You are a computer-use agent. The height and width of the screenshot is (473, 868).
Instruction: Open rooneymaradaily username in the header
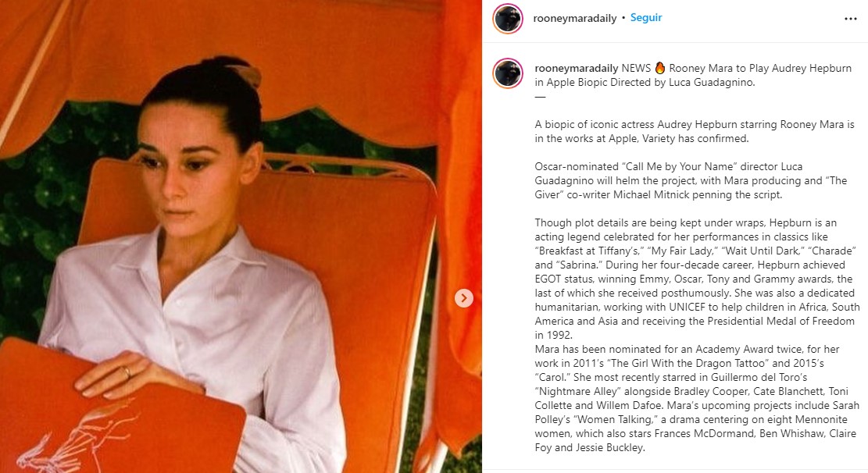coord(574,18)
